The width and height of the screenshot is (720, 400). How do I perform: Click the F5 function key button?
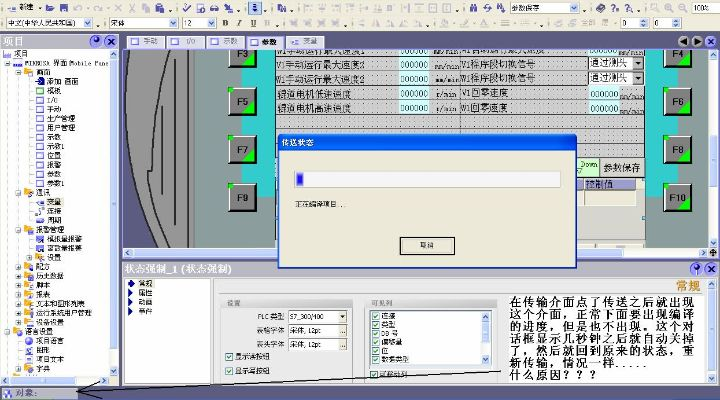(x=243, y=101)
